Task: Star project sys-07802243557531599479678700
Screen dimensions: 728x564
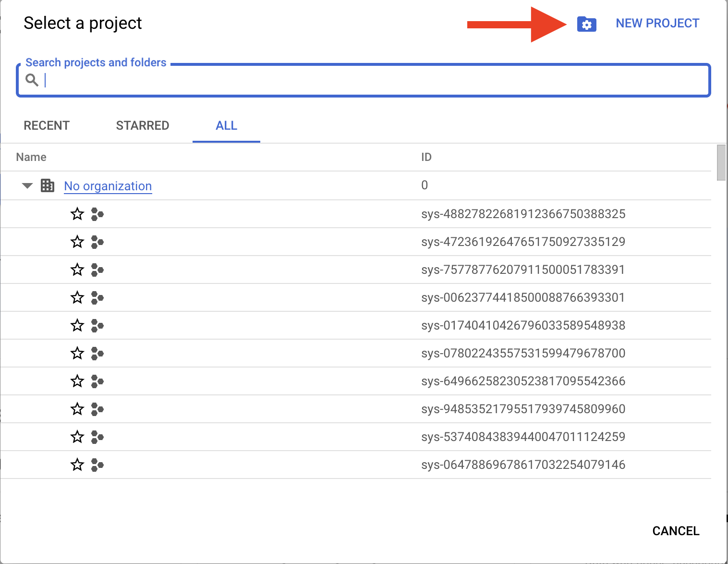Action: (x=77, y=353)
